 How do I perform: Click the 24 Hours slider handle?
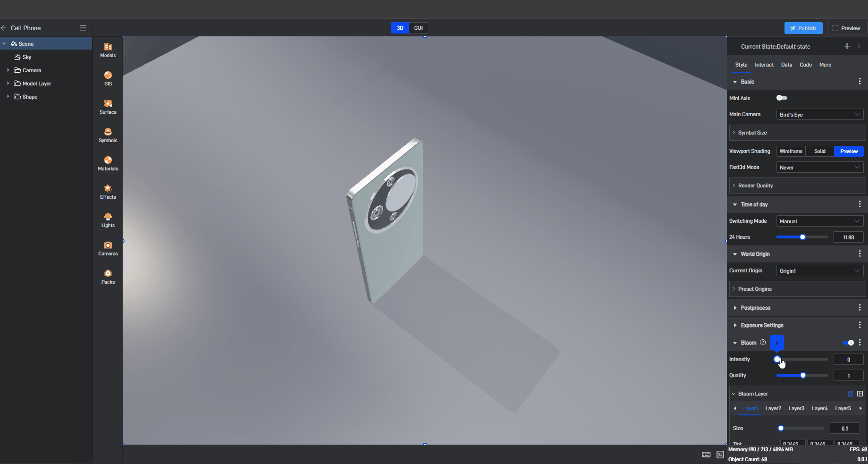(x=802, y=237)
